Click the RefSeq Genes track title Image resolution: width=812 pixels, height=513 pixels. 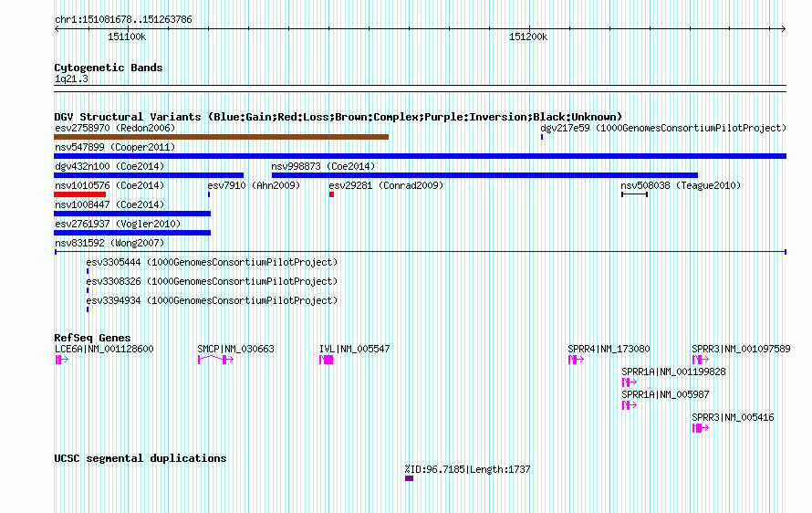click(92, 338)
